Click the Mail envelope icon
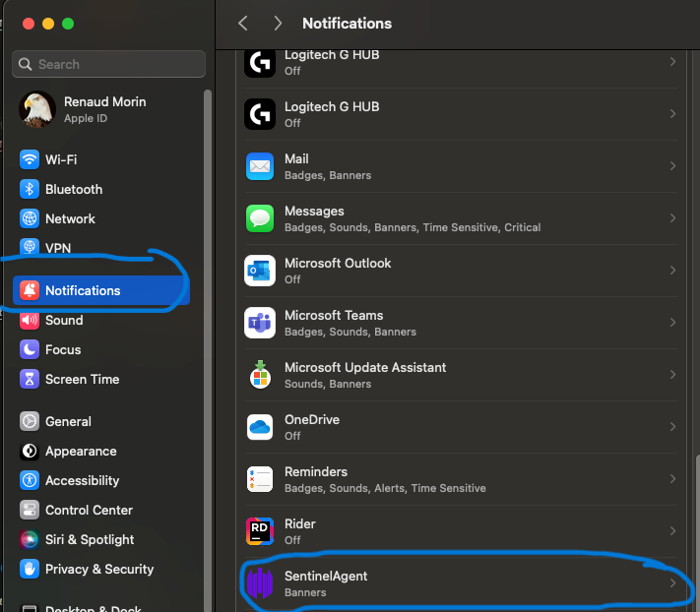The image size is (700, 612). pos(260,166)
